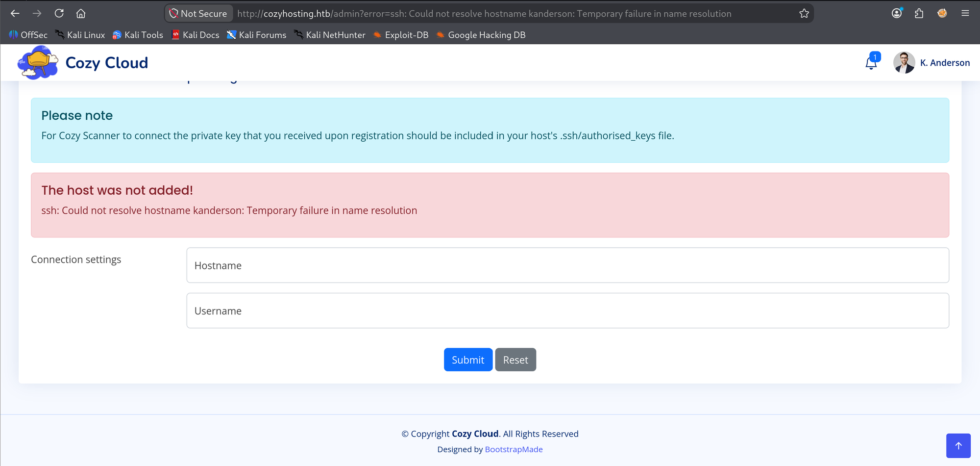Open the notifications bell icon

click(x=872, y=62)
